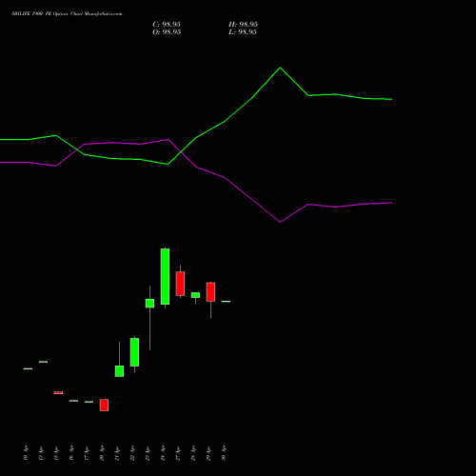Select the 'O: 98.95' open value

coord(167,32)
